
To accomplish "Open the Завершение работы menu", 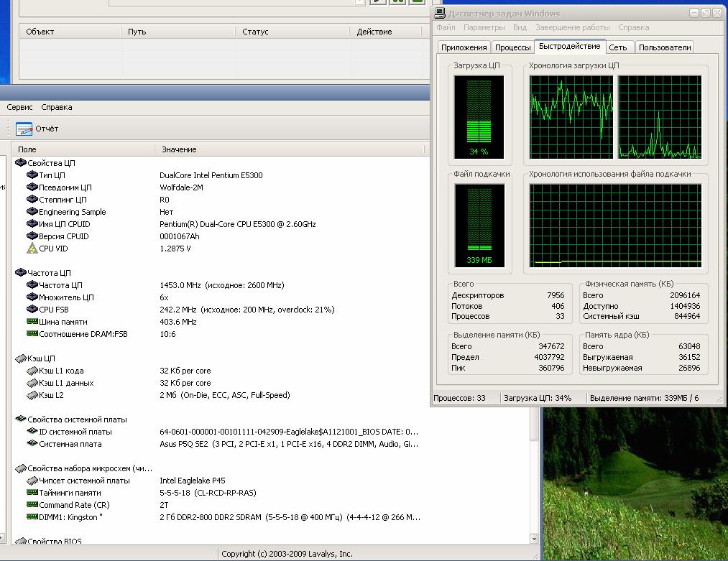I will coord(572,27).
